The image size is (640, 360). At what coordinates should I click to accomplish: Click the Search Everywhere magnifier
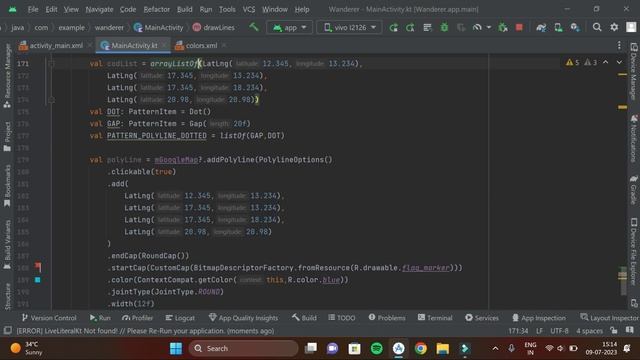pos(597,27)
